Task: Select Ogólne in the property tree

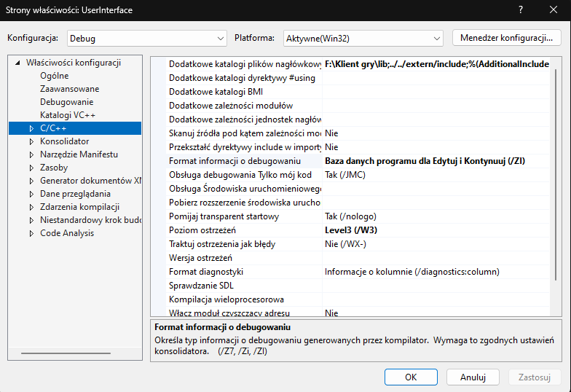Action: (55, 76)
